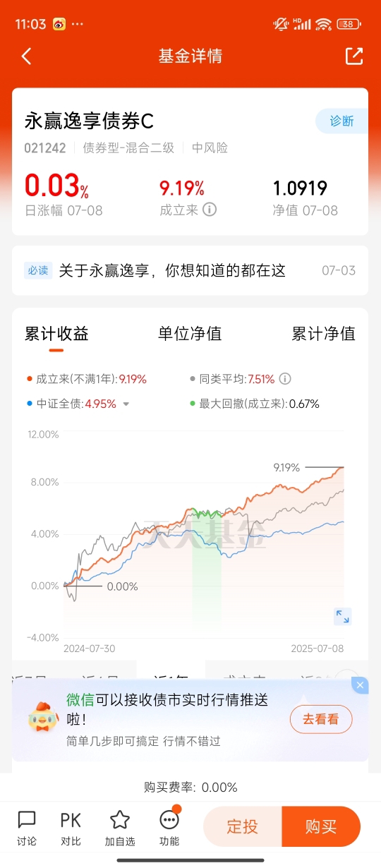Image resolution: width=381 pixels, height=868 pixels.
Task: Tap the 购买 buy button
Action: point(321,826)
